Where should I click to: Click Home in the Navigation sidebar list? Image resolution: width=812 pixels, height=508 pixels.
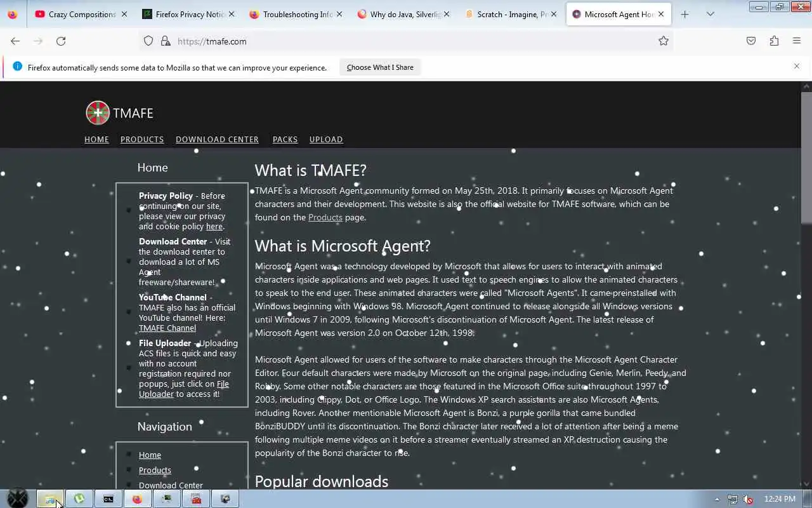150,455
